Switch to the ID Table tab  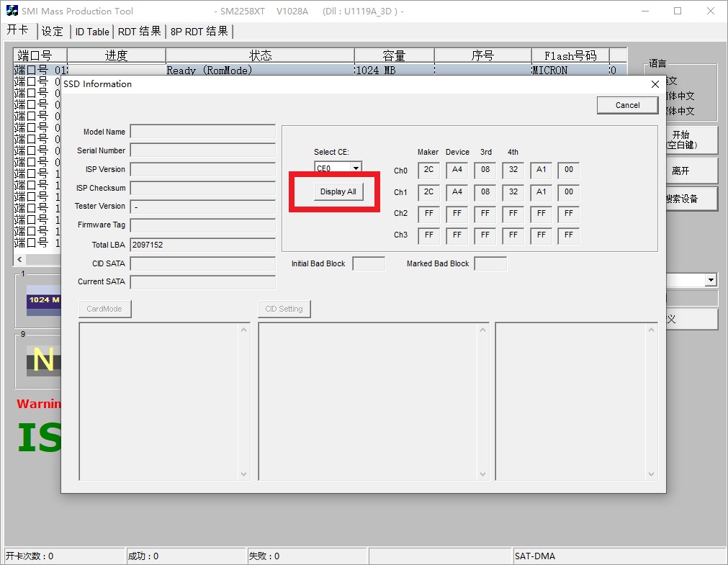pyautogui.click(x=92, y=32)
